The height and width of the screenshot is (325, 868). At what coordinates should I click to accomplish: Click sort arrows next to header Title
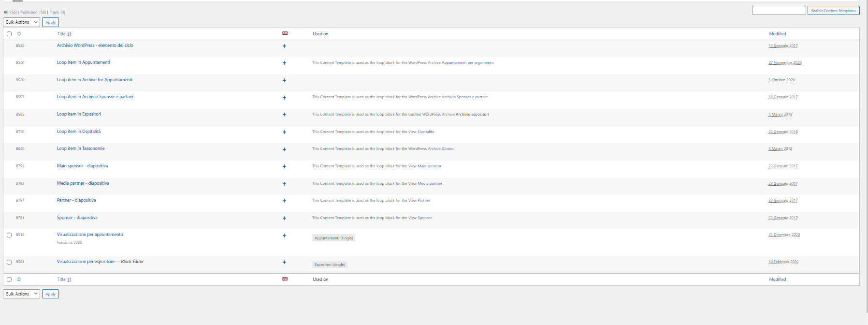69,34
